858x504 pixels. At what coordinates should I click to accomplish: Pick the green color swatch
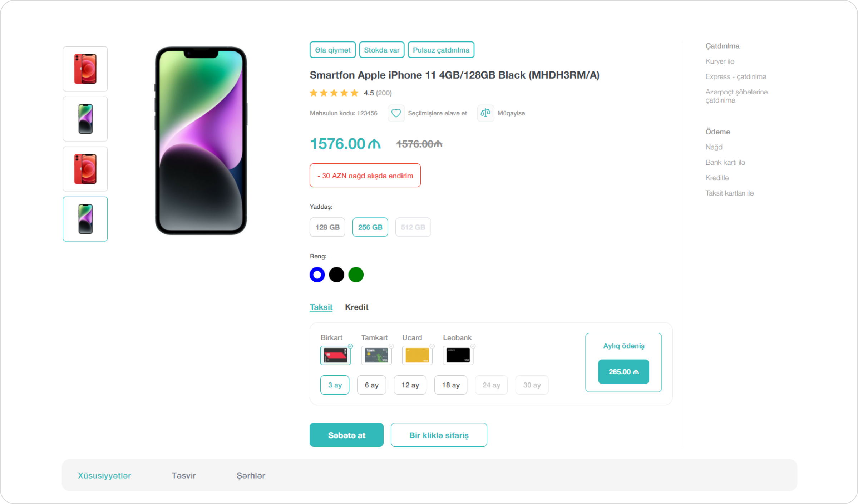coord(356,275)
